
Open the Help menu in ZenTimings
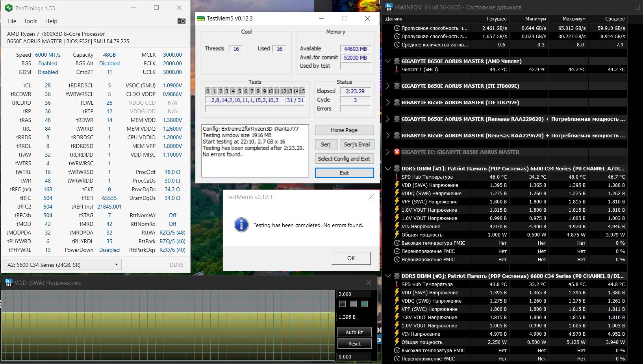click(51, 21)
